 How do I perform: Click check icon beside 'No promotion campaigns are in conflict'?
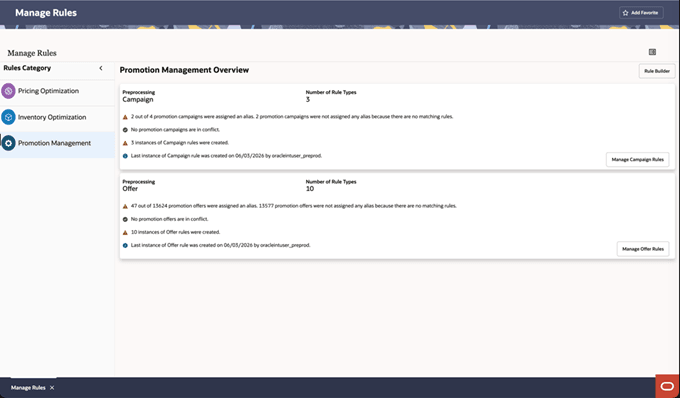coord(125,130)
